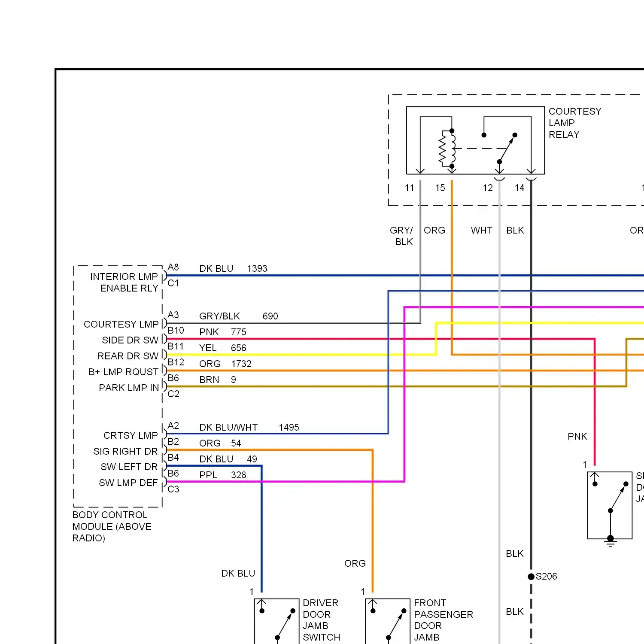Image resolution: width=644 pixels, height=644 pixels.
Task: Click the BLK label below S206
Action: point(515,612)
